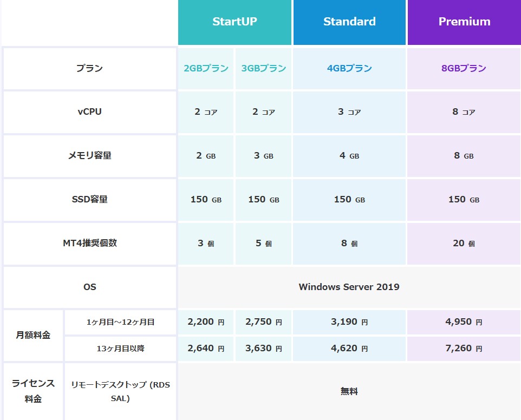
Task: Click the Premium 20 個 MT4 cell
Action: tap(464, 244)
